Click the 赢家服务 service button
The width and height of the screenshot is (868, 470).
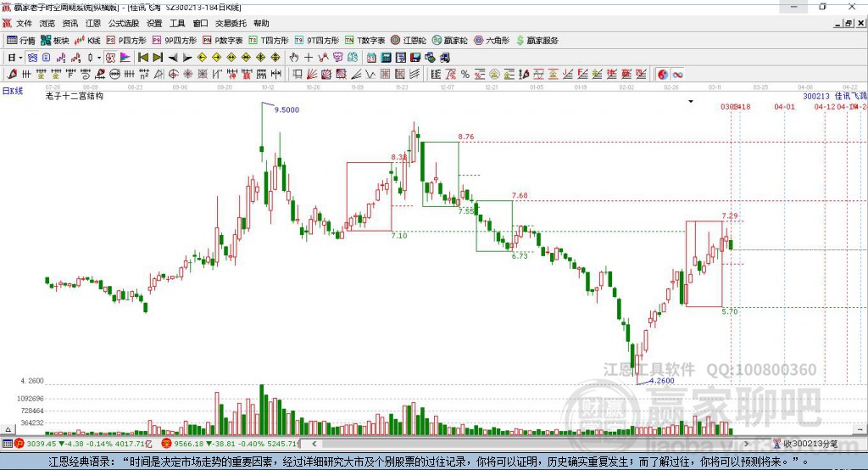(x=537, y=41)
